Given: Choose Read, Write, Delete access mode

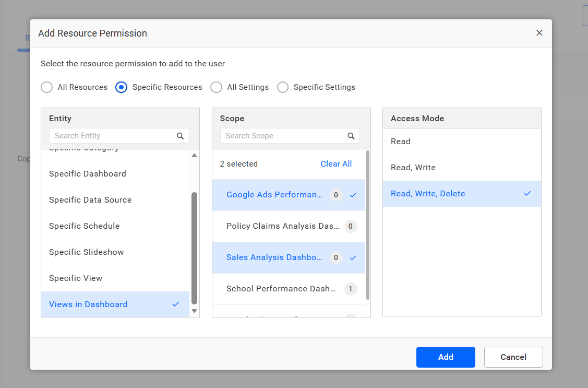Looking at the screenshot, I should (x=462, y=194).
